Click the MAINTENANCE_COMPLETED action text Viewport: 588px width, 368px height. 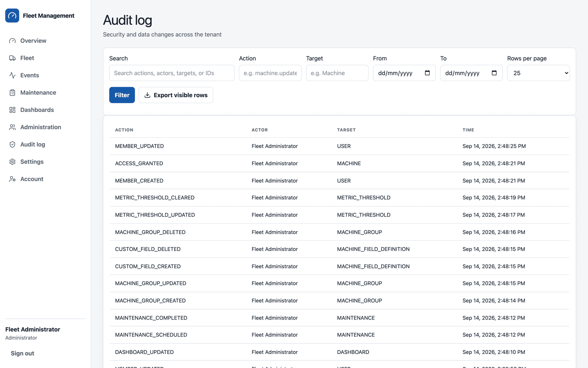151,318
